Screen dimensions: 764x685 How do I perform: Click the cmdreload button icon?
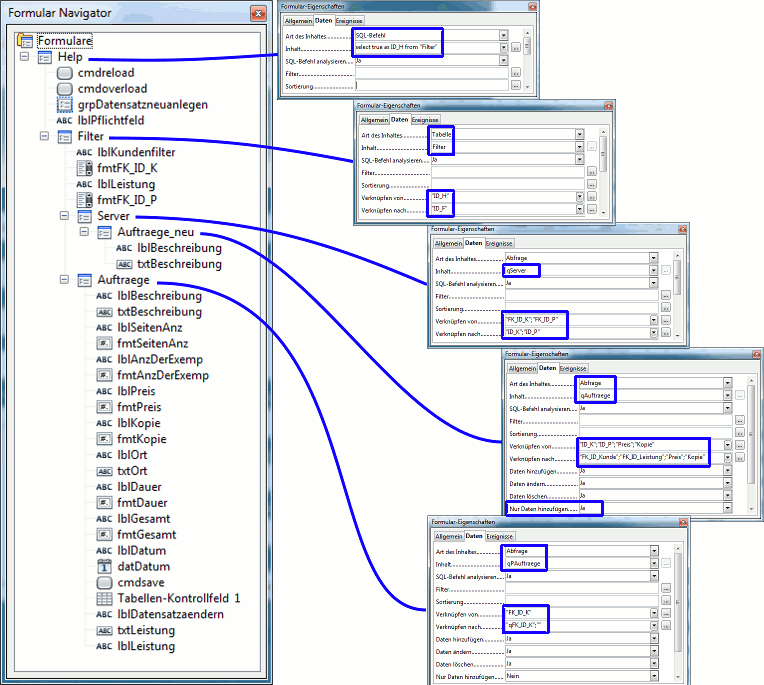tap(65, 73)
